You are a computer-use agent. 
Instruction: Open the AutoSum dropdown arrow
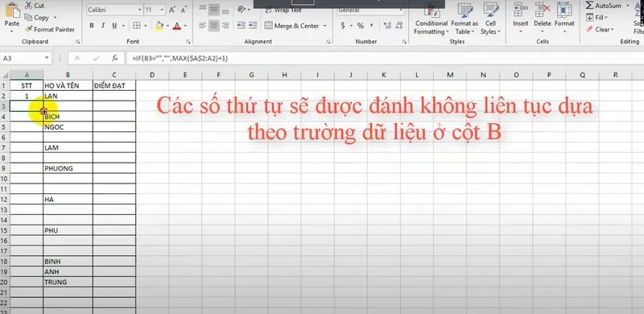point(627,6)
